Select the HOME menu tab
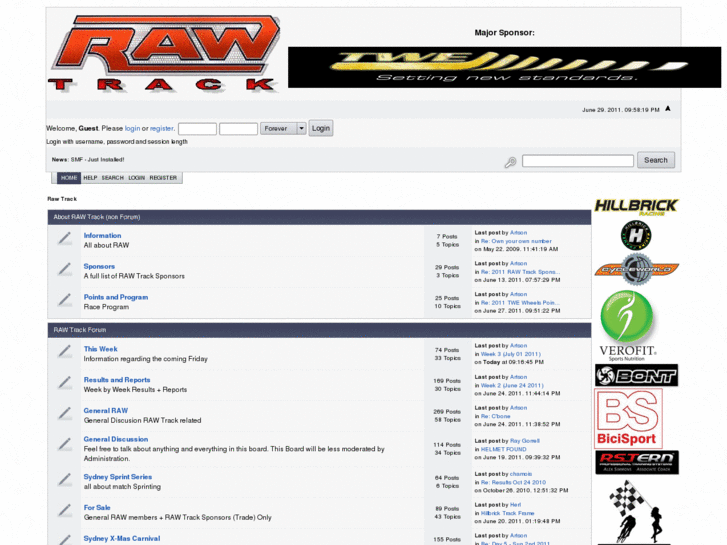 pyautogui.click(x=69, y=178)
